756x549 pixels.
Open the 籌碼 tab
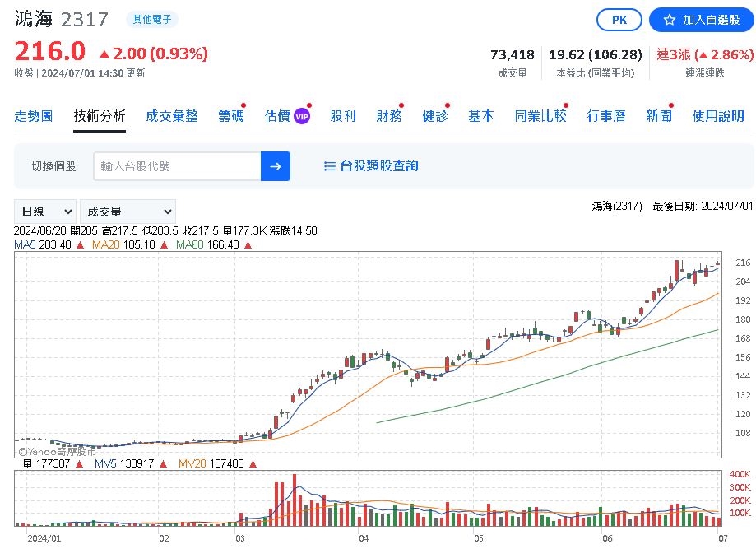pyautogui.click(x=230, y=116)
